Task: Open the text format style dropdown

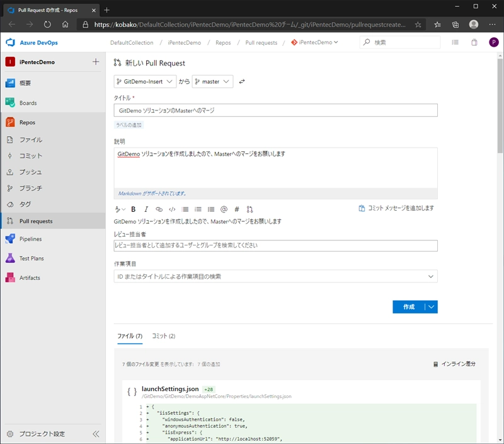Action: [x=120, y=209]
